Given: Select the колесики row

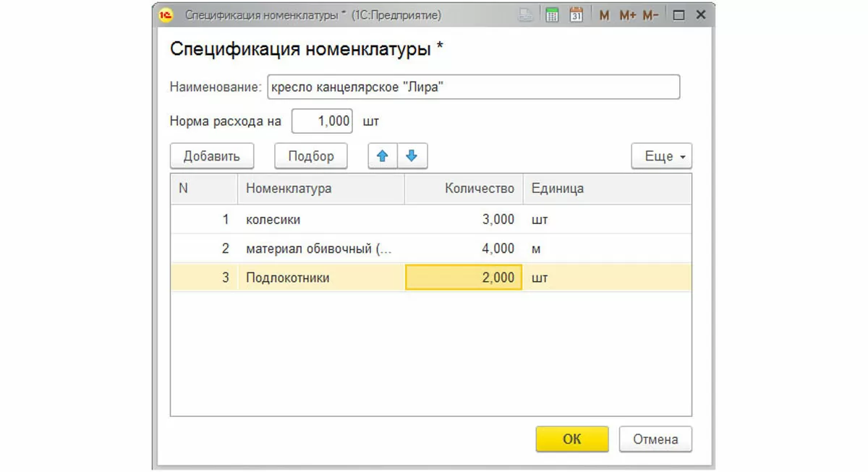Looking at the screenshot, I should tap(431, 220).
